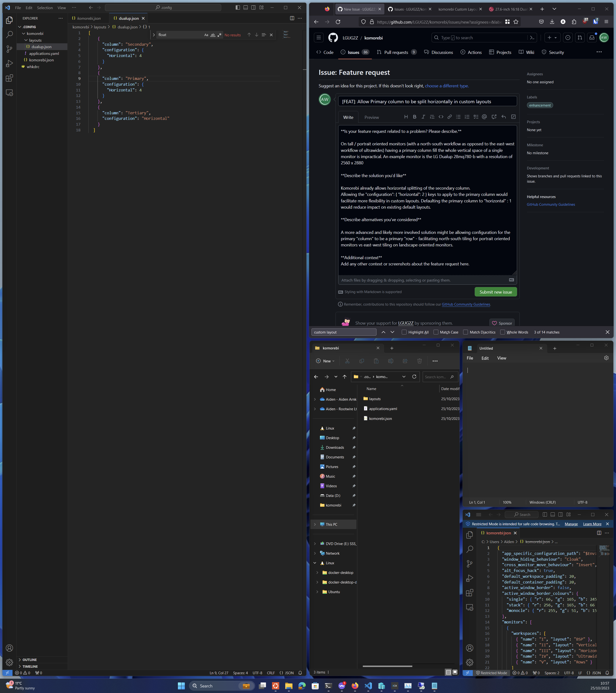Switch to the Preview tab of the editor
The image size is (616, 693).
[x=371, y=117]
